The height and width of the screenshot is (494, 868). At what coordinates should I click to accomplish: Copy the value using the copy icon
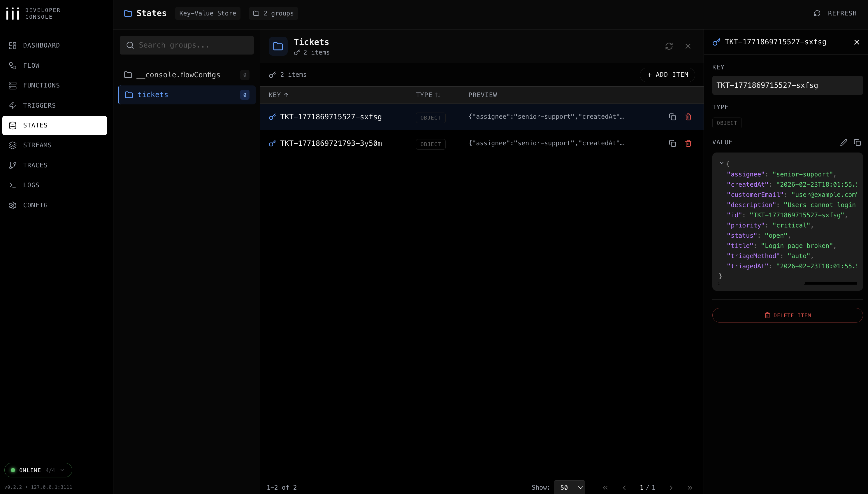click(857, 143)
